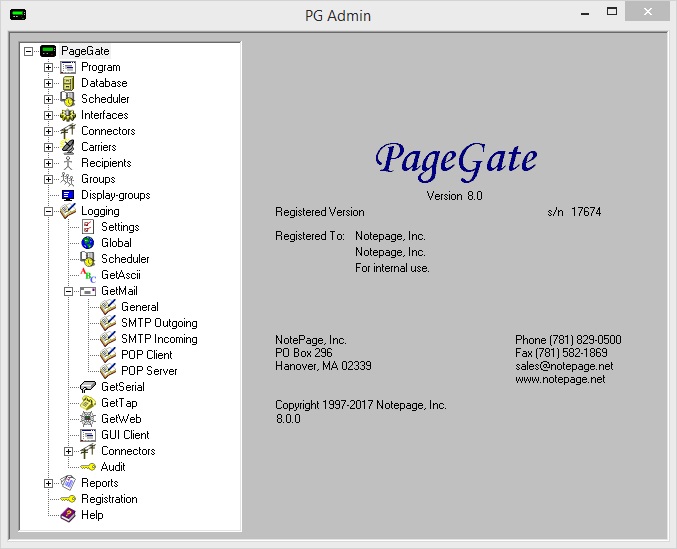Click the PageGate root pager icon
Image resolution: width=677 pixels, height=549 pixels.
pos(48,51)
